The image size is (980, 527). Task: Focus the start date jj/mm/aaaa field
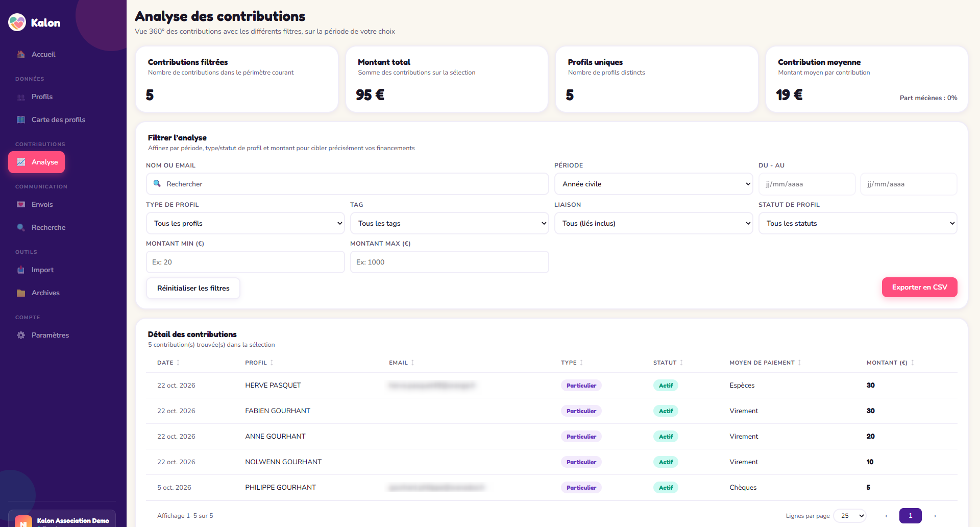coord(806,184)
